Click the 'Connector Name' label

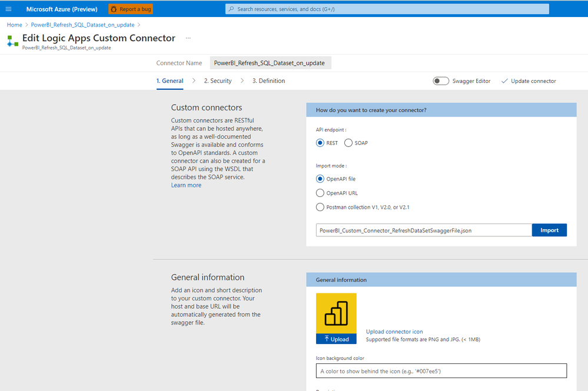tap(179, 63)
